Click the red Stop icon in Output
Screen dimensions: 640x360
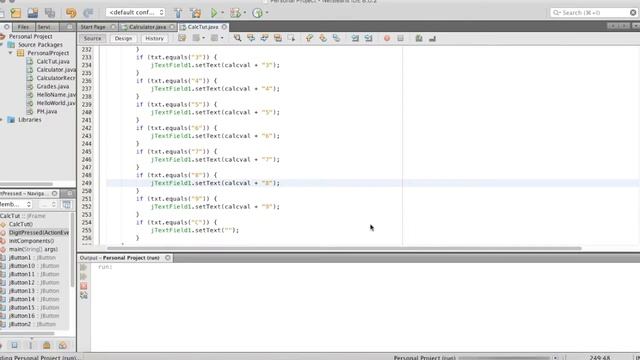click(x=84, y=286)
